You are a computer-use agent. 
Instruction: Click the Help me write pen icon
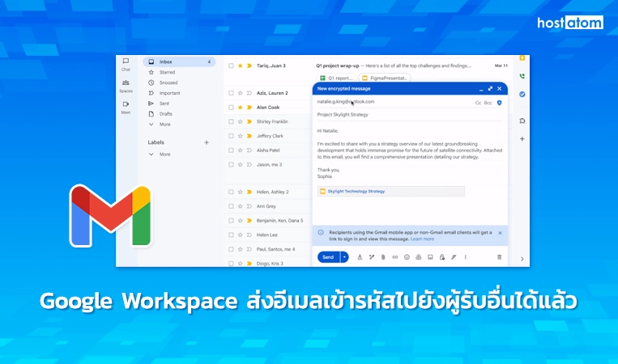click(x=371, y=257)
